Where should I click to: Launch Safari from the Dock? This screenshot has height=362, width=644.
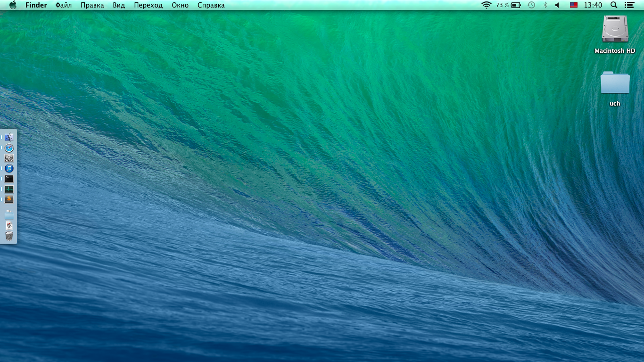(9, 148)
